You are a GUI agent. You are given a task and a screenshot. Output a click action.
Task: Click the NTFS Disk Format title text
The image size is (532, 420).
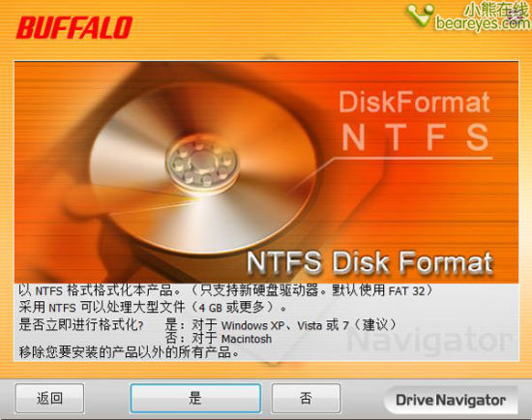369,262
